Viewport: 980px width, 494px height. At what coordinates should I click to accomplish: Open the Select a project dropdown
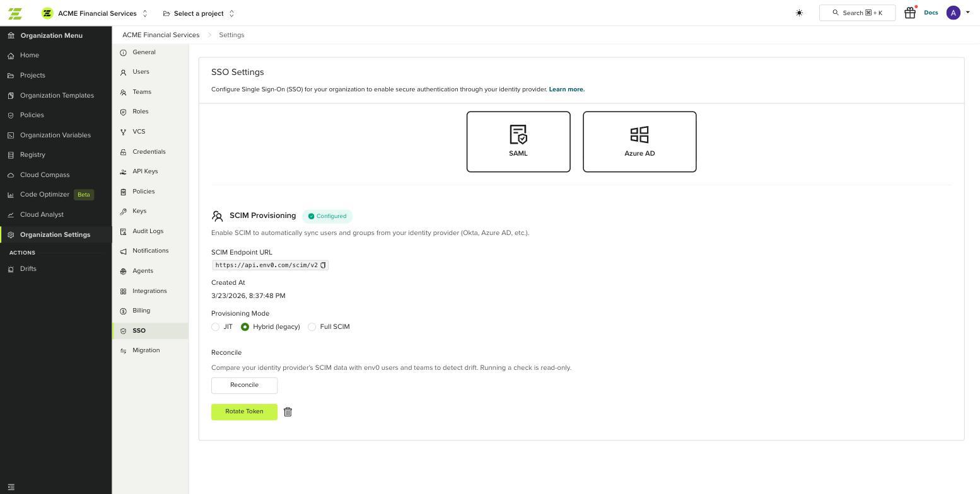point(199,13)
